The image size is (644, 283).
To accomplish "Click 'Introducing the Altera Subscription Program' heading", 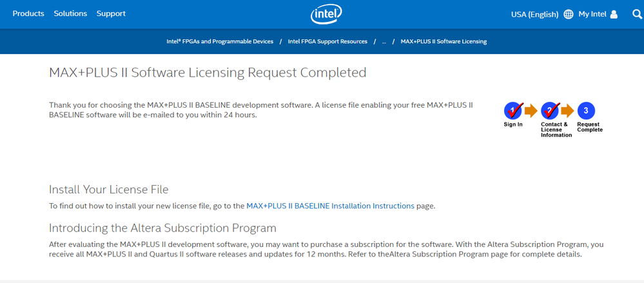I will coord(162,228).
